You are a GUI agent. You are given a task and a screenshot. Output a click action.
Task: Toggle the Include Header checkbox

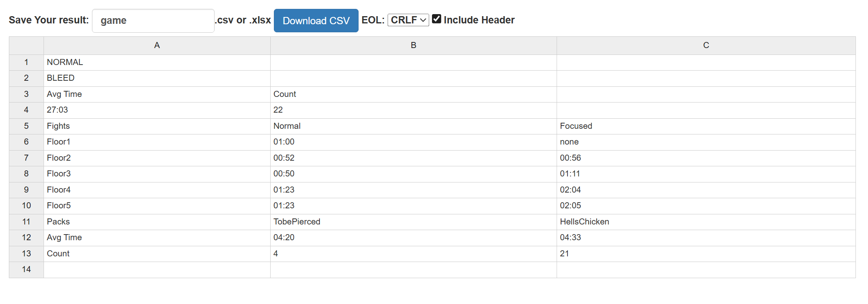[436, 19]
